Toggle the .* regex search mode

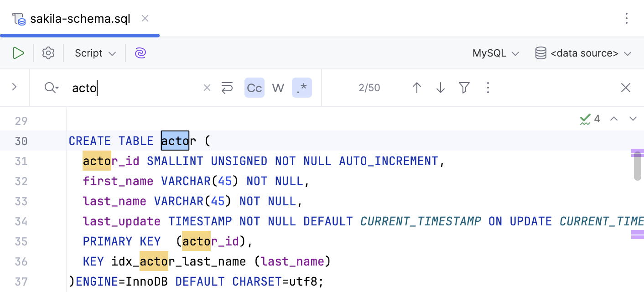[301, 87]
